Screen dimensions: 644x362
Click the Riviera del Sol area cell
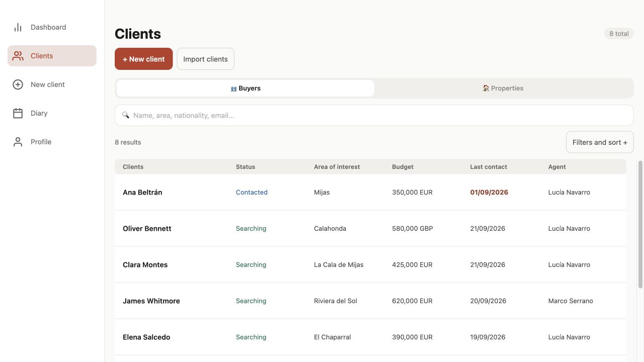[x=336, y=301]
